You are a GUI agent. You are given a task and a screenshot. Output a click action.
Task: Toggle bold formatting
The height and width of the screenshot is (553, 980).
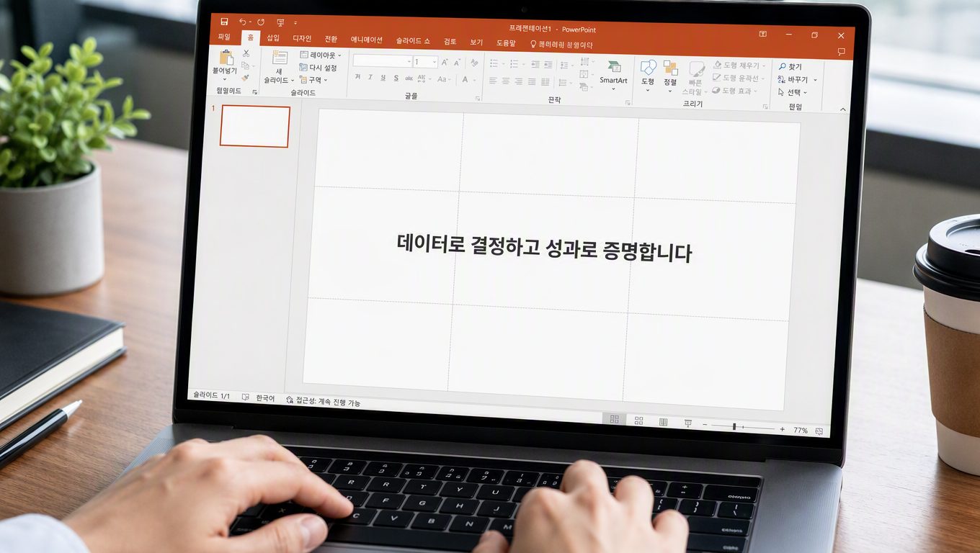pos(357,77)
